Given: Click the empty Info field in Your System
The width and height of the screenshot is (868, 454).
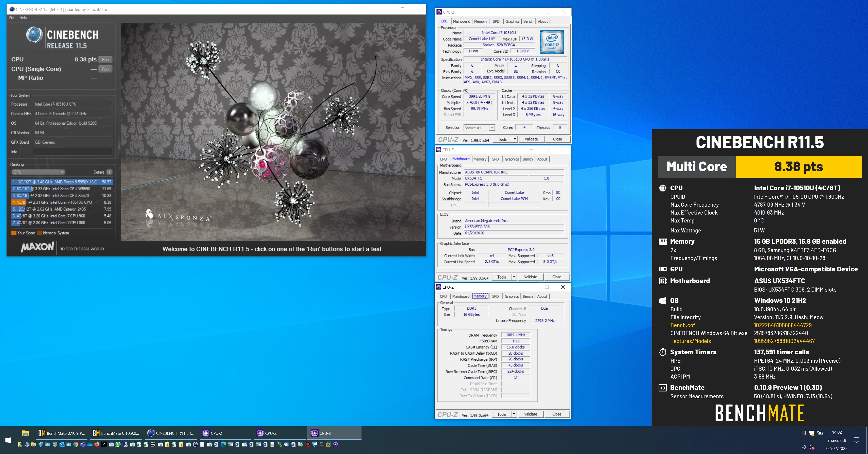Looking at the screenshot, I should pyautogui.click(x=72, y=152).
